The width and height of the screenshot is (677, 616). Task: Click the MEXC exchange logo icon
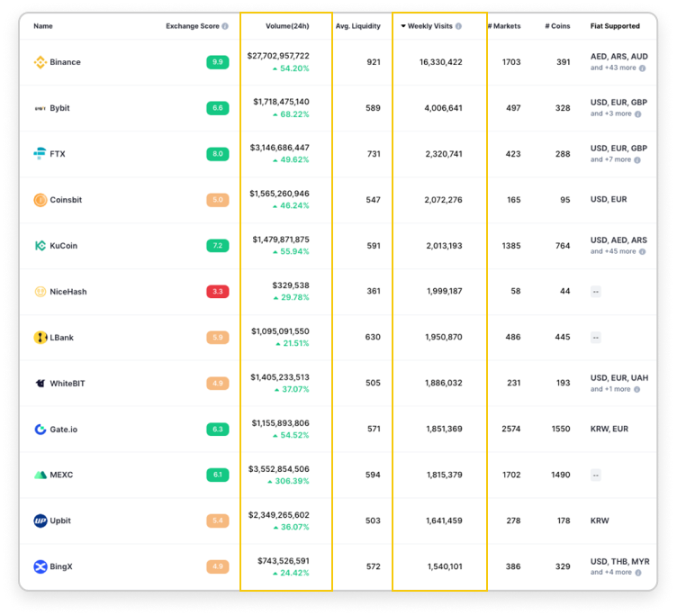[41, 476]
